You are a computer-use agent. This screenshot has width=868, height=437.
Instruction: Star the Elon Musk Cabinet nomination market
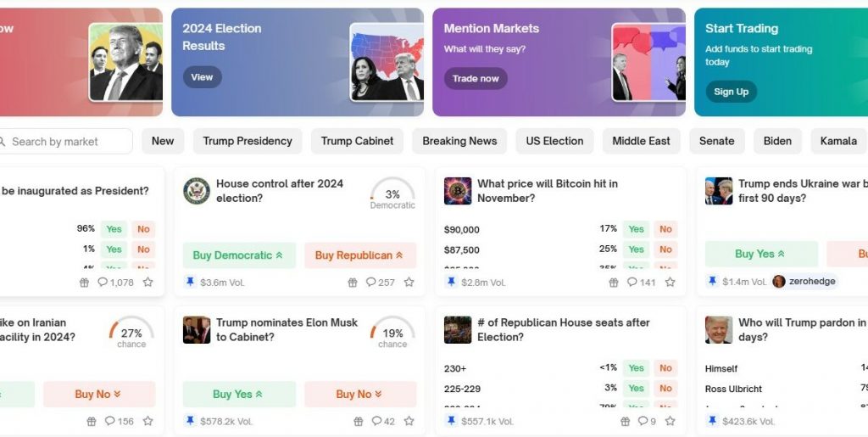[409, 421]
